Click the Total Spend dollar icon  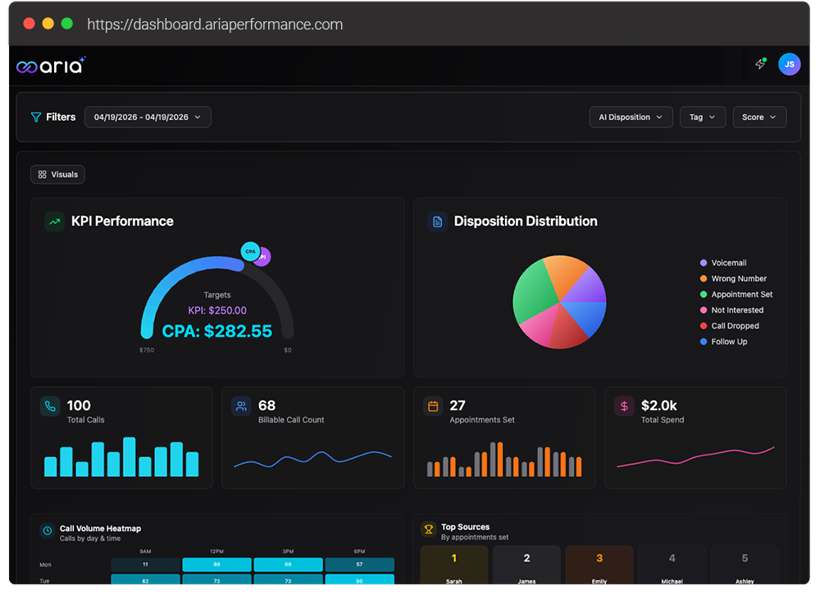[x=624, y=406]
